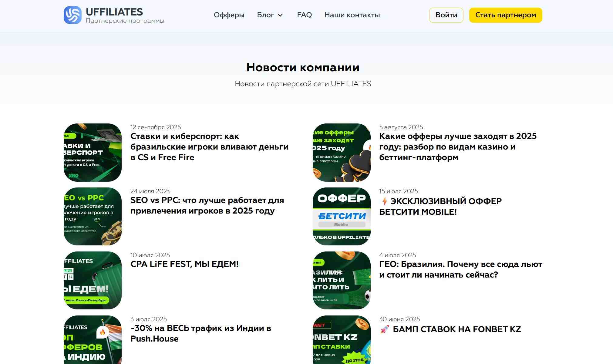Viewport: 613px width, 364px height.
Task: Click the India offers thumbnail with flag
Action: point(93,340)
